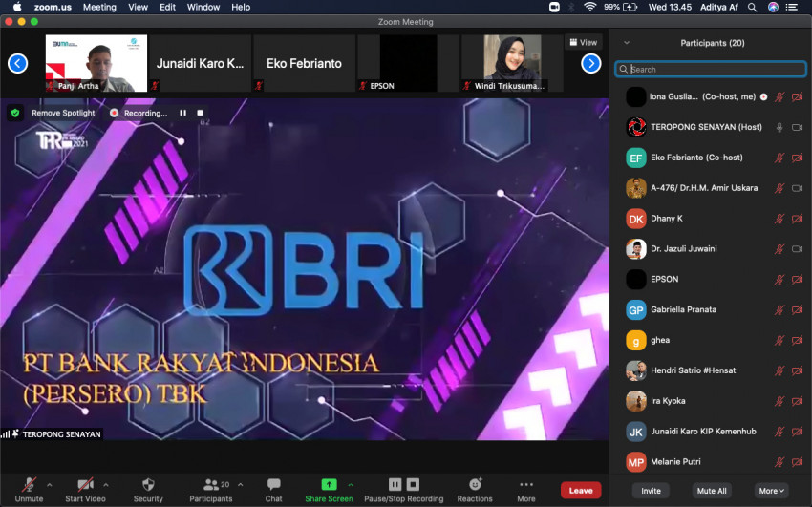Click microphone icon for TEROPONG SENAYAN host
The image size is (812, 507).
(780, 127)
